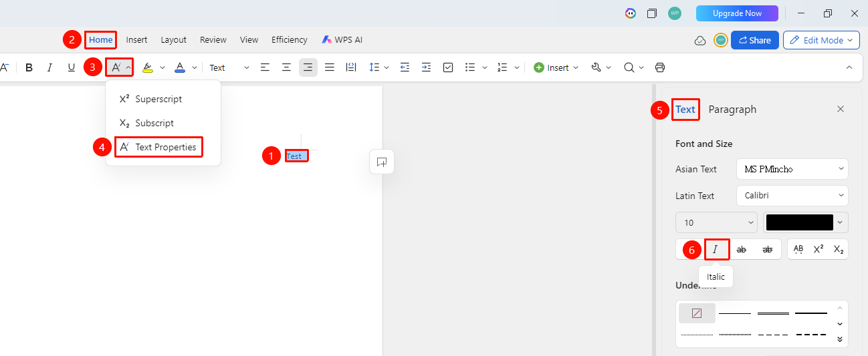Open the Review tab
The width and height of the screenshot is (868, 356).
pyautogui.click(x=213, y=40)
